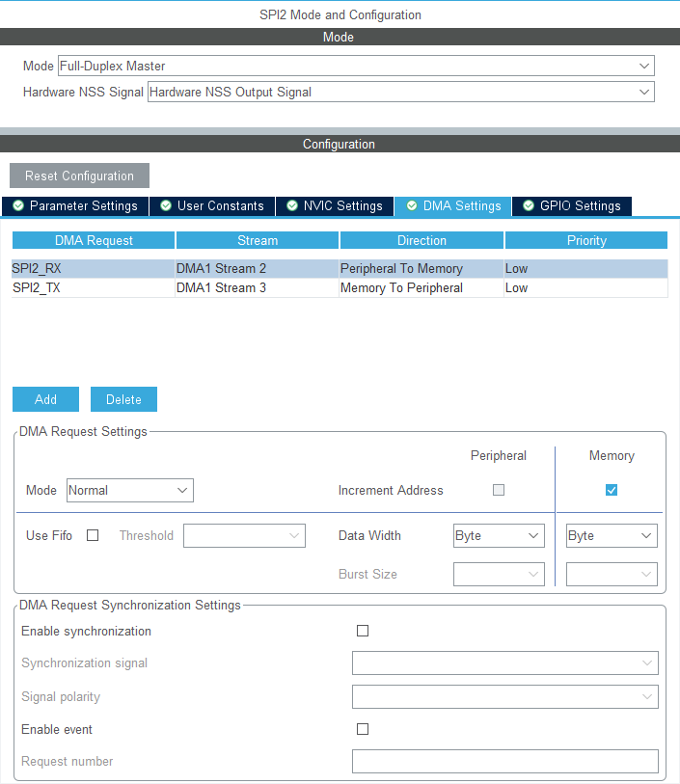Click the DMA1 Stream 3 cell
This screenshot has width=680, height=784.
tap(257, 288)
